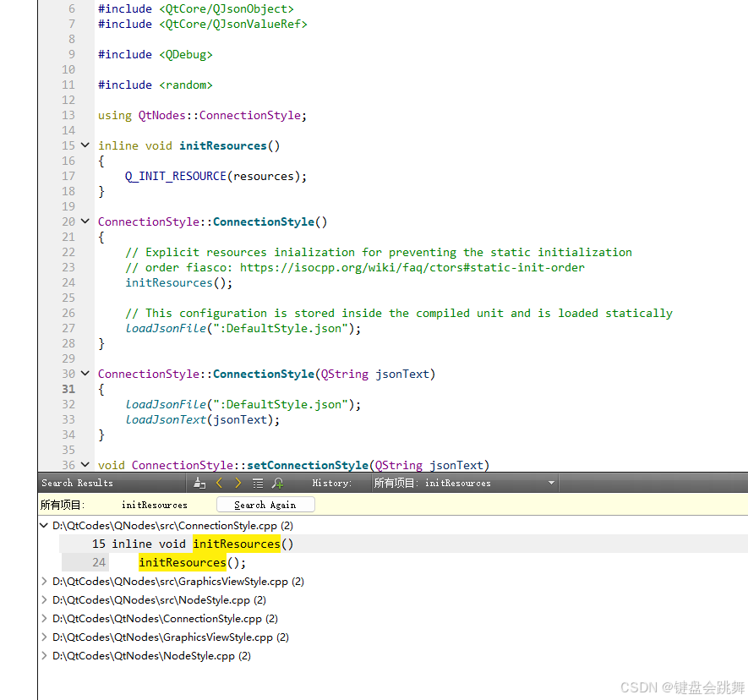Click loadJsonFile call on line 27

(166, 328)
